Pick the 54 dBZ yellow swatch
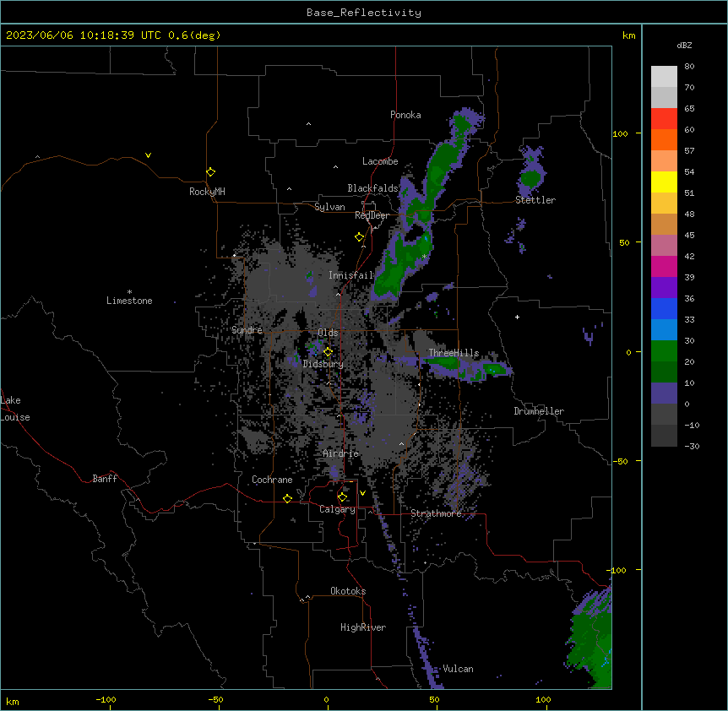Viewport: 728px width, 711px height. point(664,182)
